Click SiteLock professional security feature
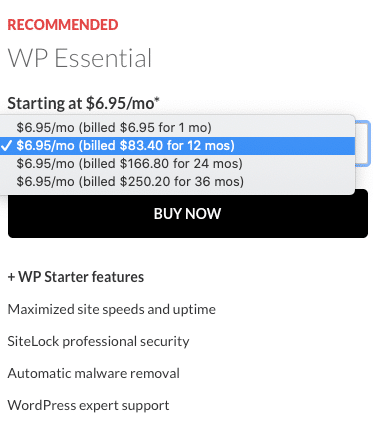Viewport: 373px width, 435px height. (98, 341)
